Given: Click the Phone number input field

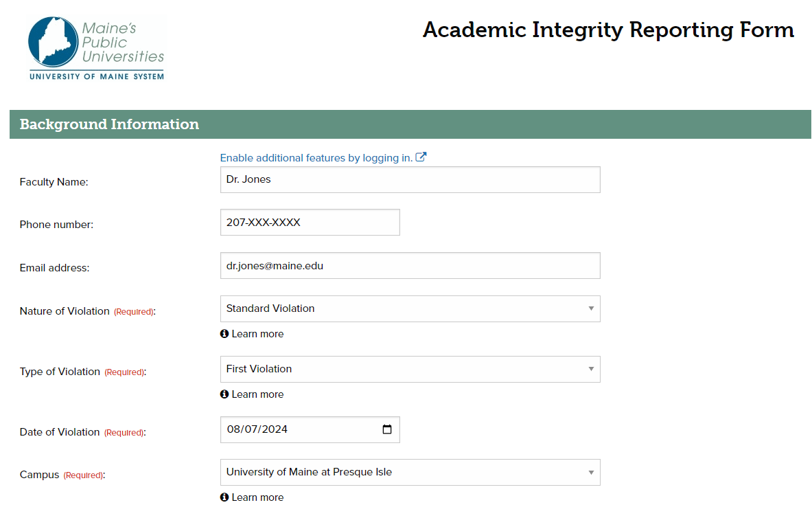Looking at the screenshot, I should click(x=310, y=223).
